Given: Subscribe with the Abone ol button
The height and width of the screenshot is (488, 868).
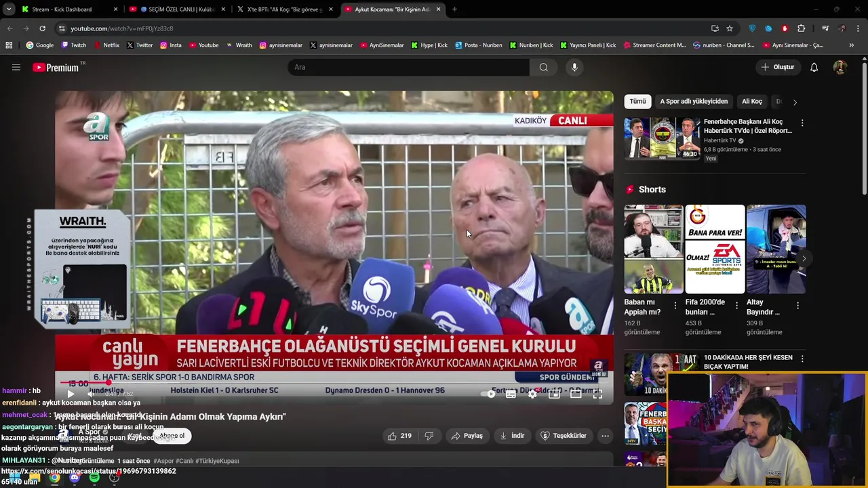Looking at the screenshot, I should click(x=172, y=436).
